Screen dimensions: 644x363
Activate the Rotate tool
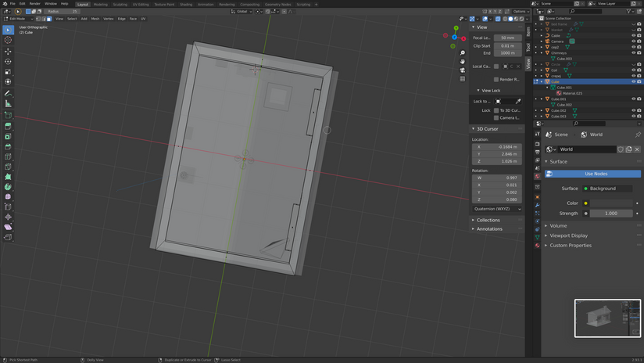[x=8, y=62]
